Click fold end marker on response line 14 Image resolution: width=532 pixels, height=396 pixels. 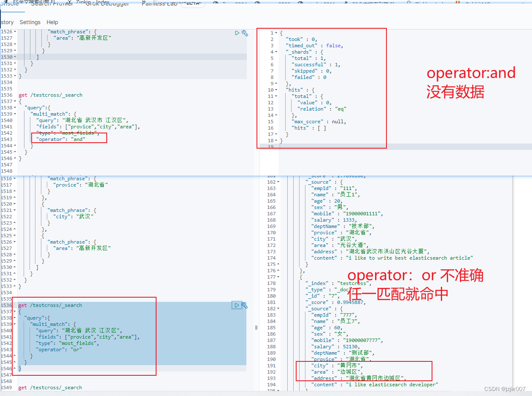(276, 115)
